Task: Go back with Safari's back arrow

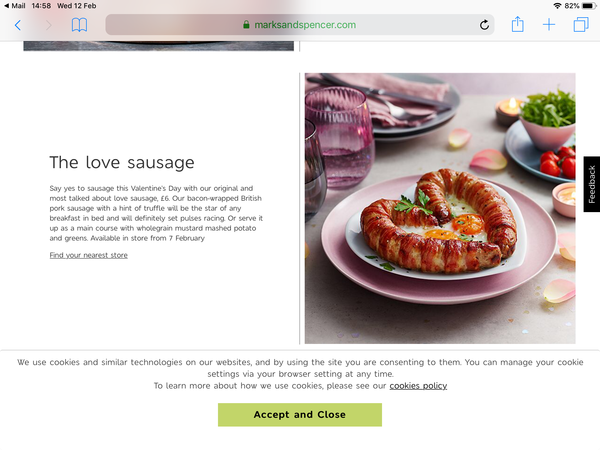Action: [18, 25]
